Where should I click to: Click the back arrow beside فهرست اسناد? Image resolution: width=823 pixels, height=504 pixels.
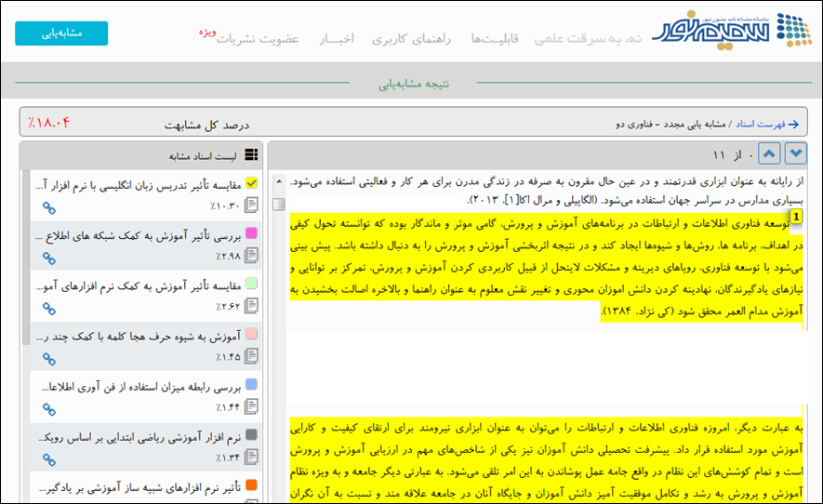[793, 125]
